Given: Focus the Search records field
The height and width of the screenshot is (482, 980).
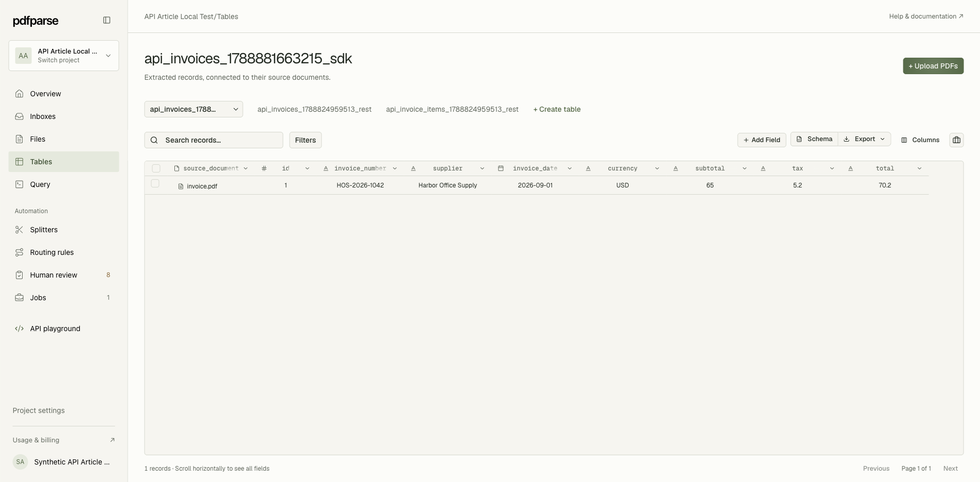Looking at the screenshot, I should pyautogui.click(x=213, y=140).
